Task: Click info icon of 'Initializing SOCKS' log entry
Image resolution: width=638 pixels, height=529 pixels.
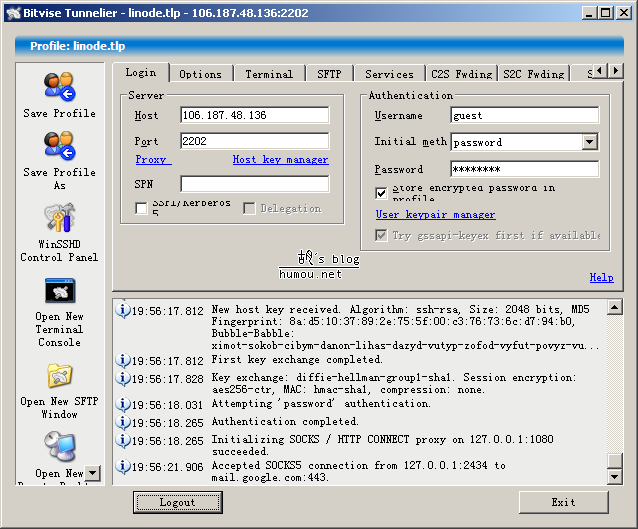Action: 122,440
